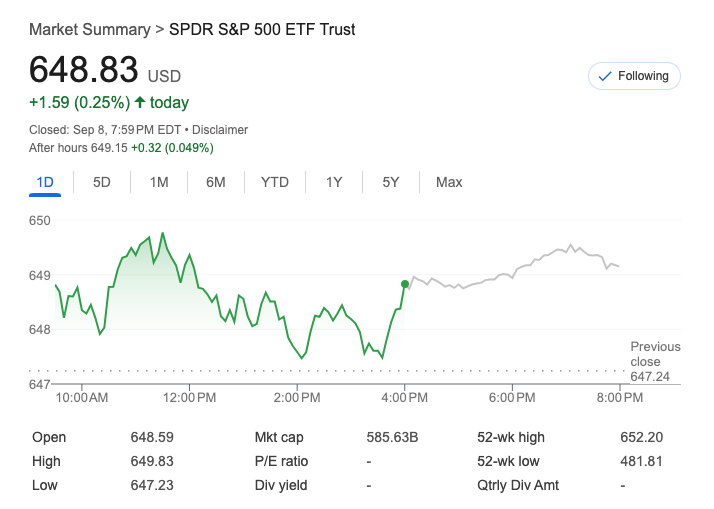This screenshot has width=714, height=509.
Task: Select the YTD chart tab
Action: (x=275, y=182)
